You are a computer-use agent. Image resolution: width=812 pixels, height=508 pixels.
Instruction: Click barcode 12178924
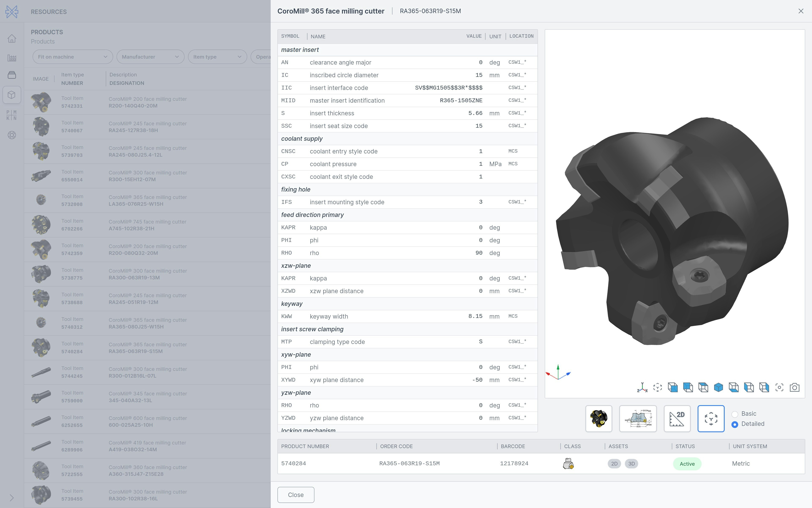click(514, 464)
